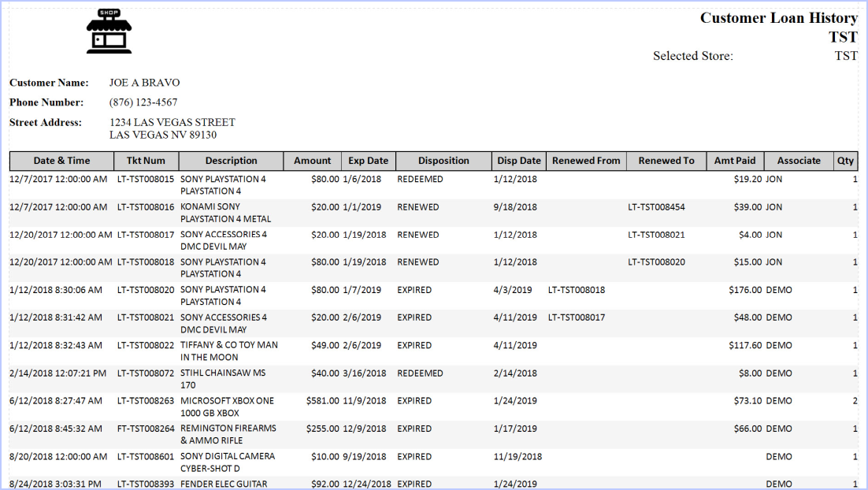Click amount paid $117.60

[745, 345]
